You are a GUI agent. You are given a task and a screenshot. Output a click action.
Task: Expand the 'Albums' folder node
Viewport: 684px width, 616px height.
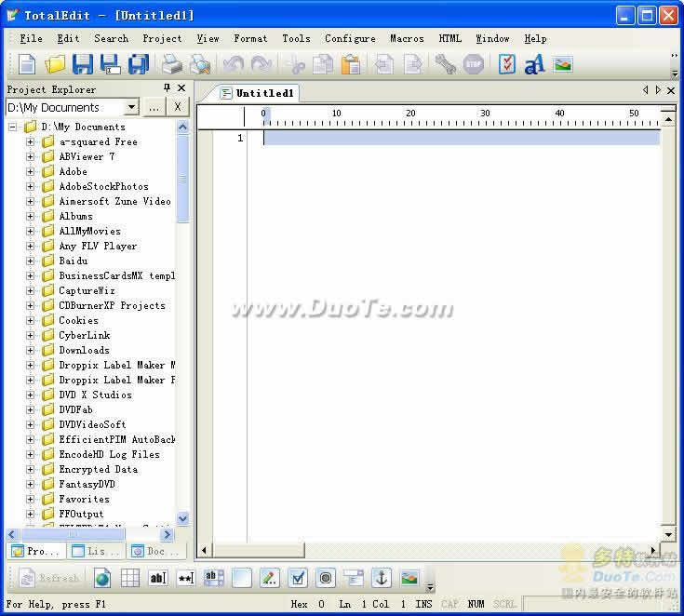(30, 216)
